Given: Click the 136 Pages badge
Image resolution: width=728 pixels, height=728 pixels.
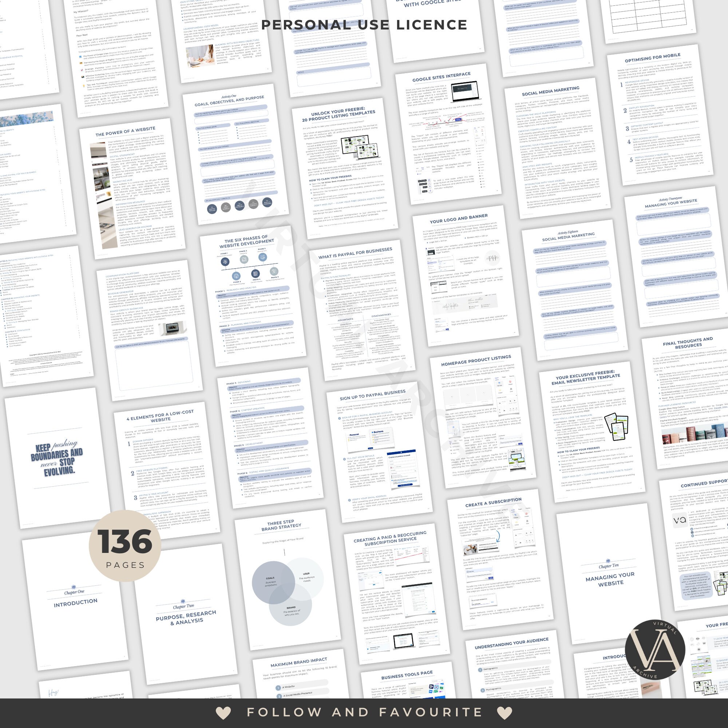Looking at the screenshot, I should (127, 546).
